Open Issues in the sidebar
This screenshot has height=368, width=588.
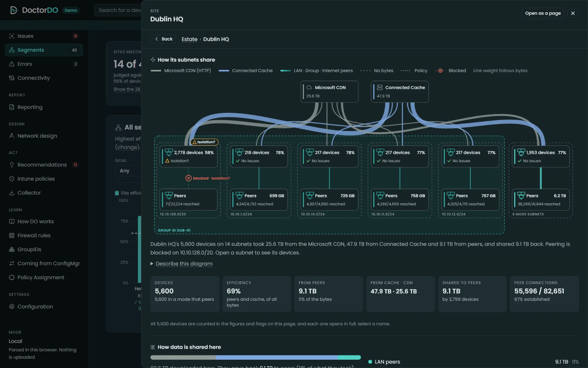pyautogui.click(x=44, y=36)
